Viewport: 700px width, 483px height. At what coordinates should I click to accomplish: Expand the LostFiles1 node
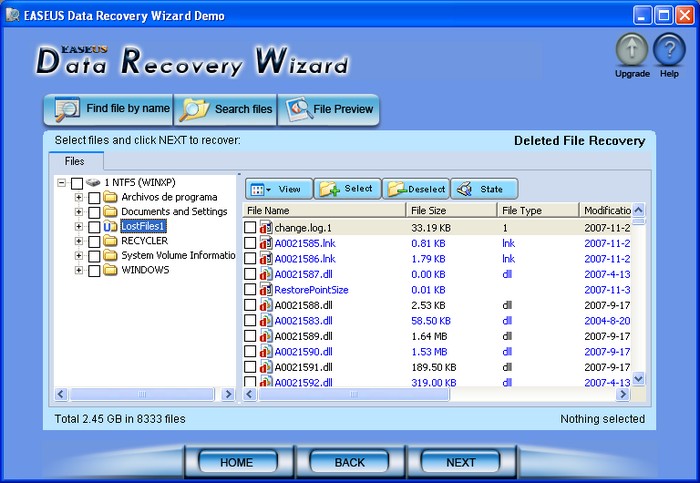coord(79,226)
